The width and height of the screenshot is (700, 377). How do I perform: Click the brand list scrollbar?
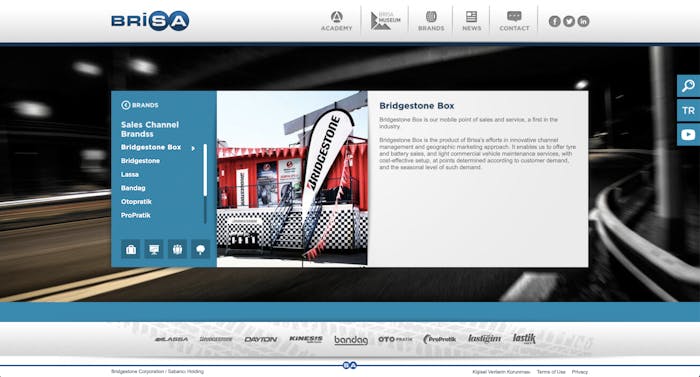pyautogui.click(x=205, y=183)
